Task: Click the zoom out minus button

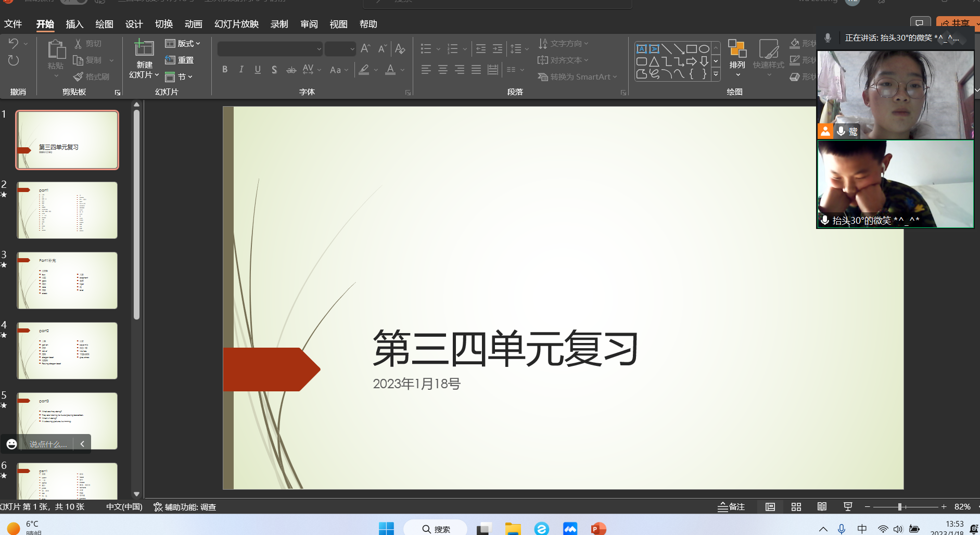Action: [x=867, y=507]
